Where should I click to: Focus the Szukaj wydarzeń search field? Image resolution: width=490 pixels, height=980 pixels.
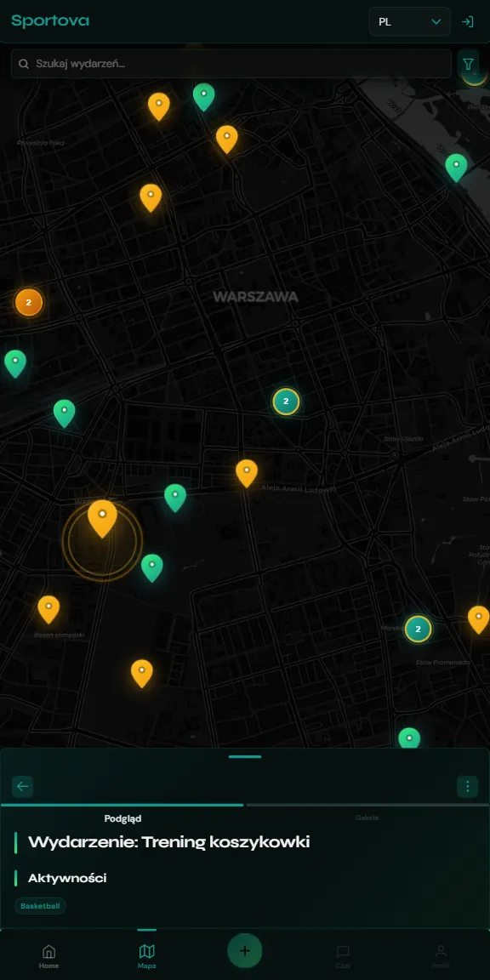click(231, 64)
